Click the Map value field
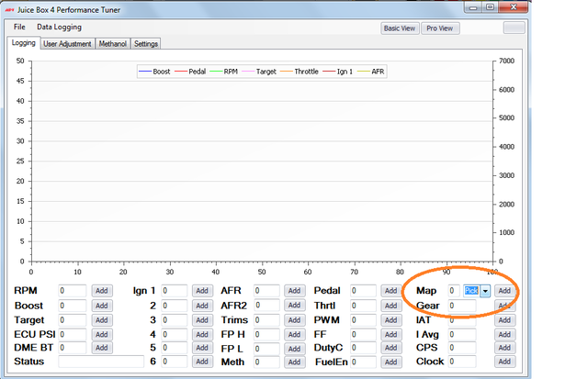Screen dimensions: 588x379 (x=454, y=291)
